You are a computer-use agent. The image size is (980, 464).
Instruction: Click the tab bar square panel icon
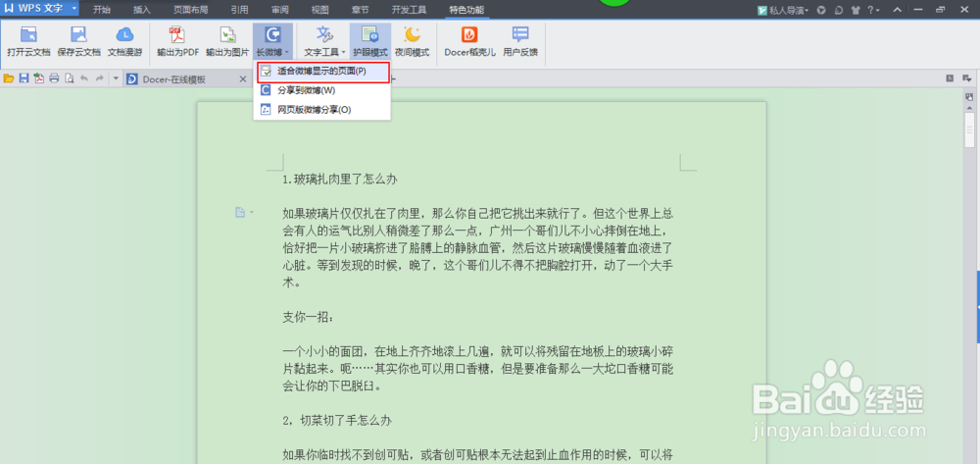(x=950, y=78)
